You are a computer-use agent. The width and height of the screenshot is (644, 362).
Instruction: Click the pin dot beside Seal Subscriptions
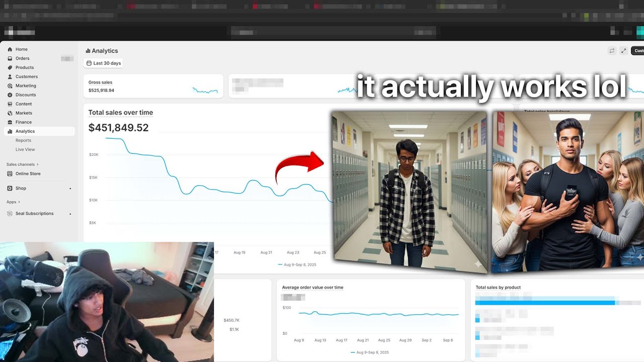70,214
